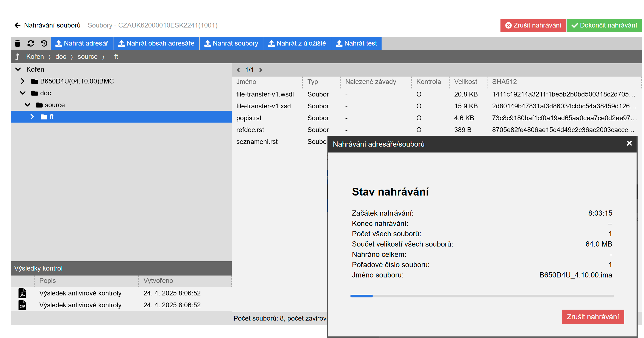Collapse the doc folder

tap(23, 93)
